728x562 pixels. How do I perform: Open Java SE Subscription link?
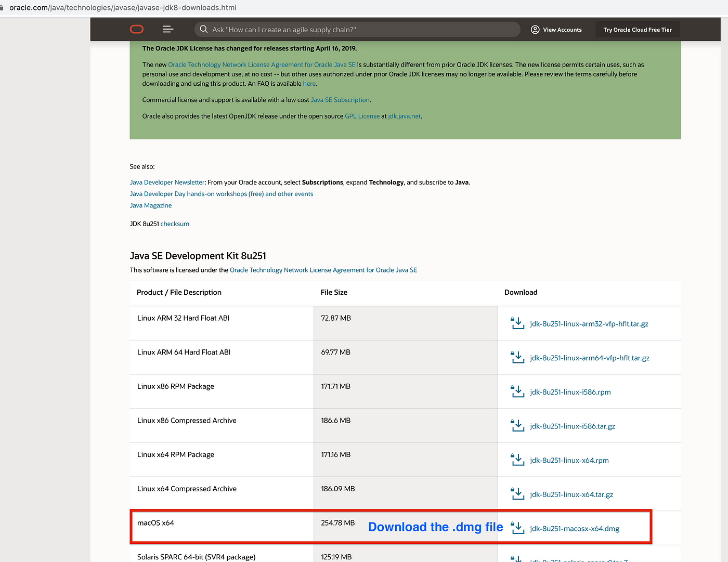[x=340, y=100]
